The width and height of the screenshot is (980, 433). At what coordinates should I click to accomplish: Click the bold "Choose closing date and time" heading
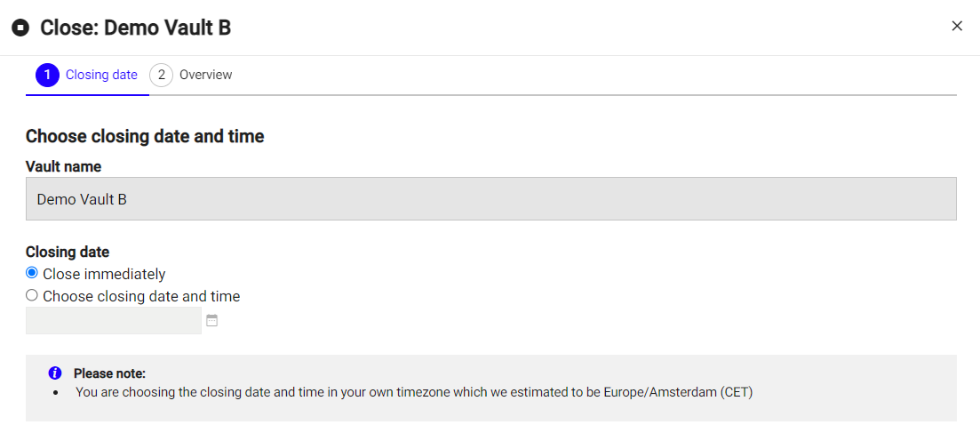(x=145, y=136)
